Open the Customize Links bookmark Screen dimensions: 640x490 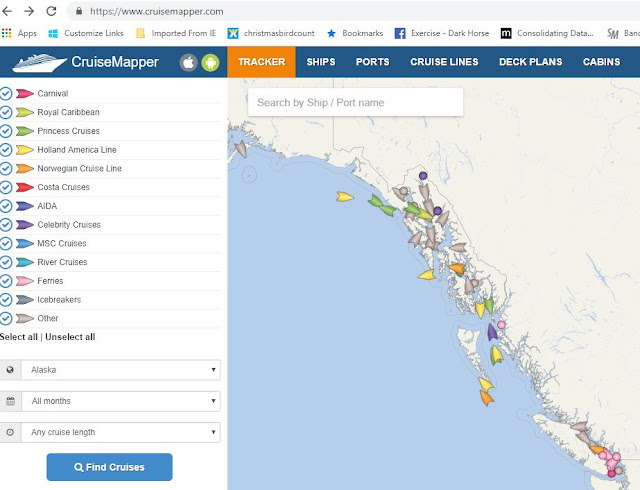pyautogui.click(x=86, y=33)
